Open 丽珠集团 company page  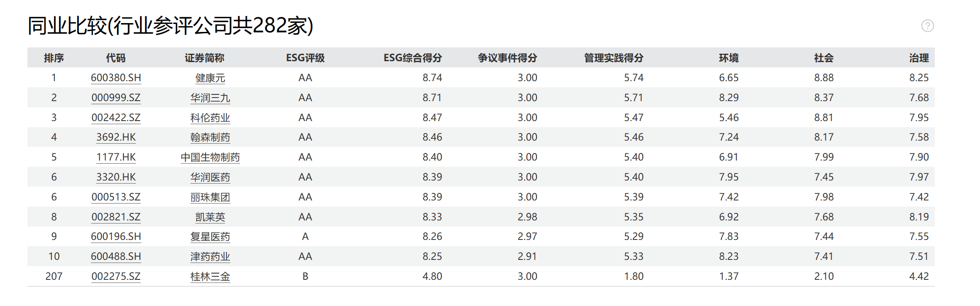pyautogui.click(x=210, y=197)
